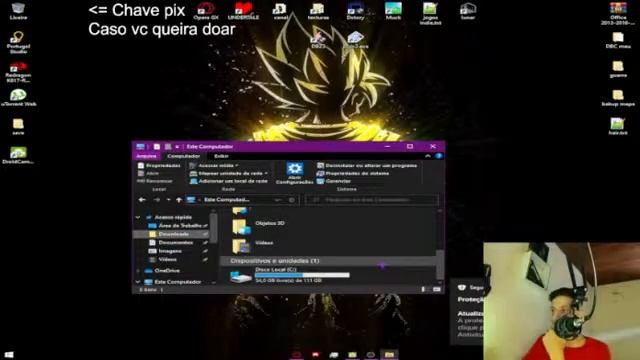This screenshot has width=640, height=360.
Task: Open the bakup maps folder on the desktop
Action: coord(618,98)
